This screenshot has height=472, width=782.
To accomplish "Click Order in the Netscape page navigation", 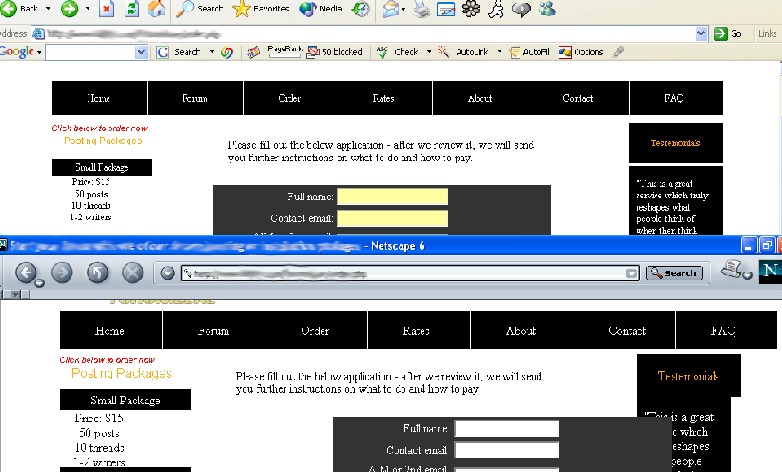I will (315, 331).
